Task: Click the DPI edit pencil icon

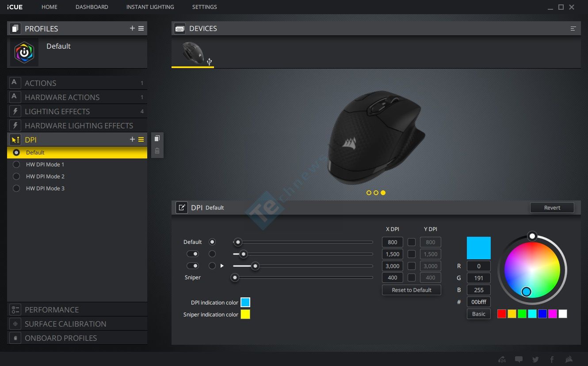Action: click(x=182, y=208)
